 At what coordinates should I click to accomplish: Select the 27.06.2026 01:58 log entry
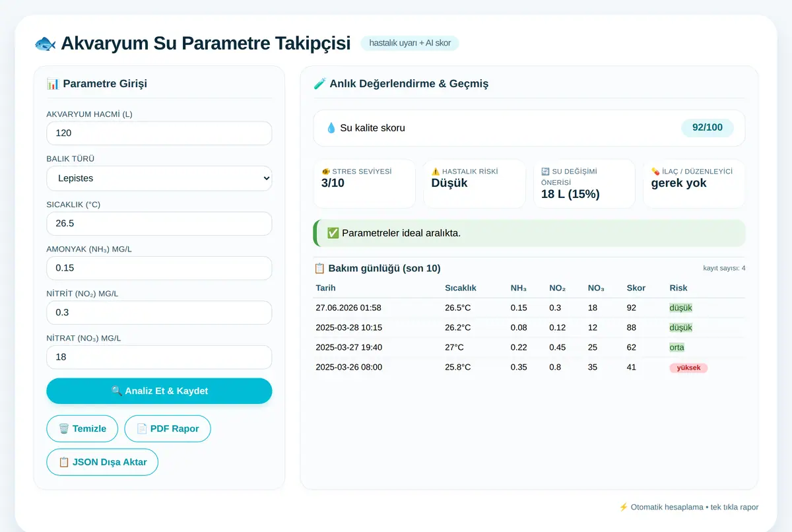pos(529,308)
